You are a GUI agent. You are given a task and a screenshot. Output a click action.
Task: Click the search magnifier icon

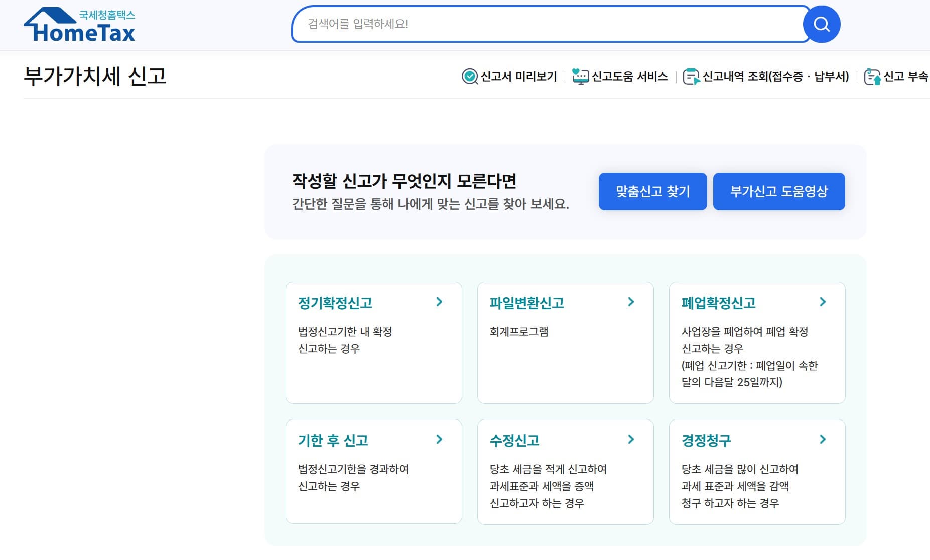coord(822,24)
